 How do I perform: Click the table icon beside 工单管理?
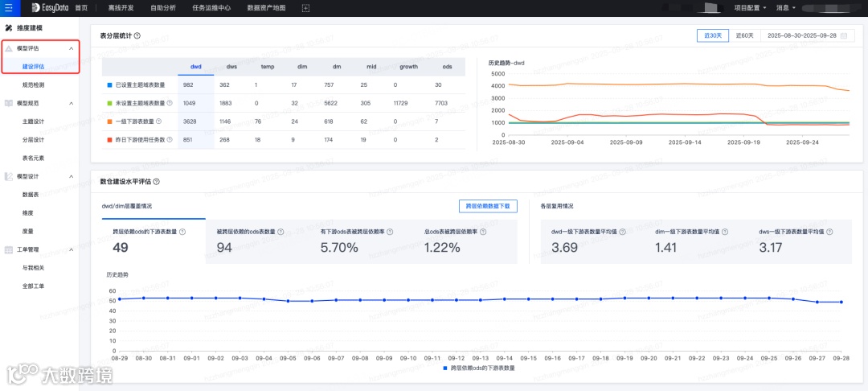9,249
